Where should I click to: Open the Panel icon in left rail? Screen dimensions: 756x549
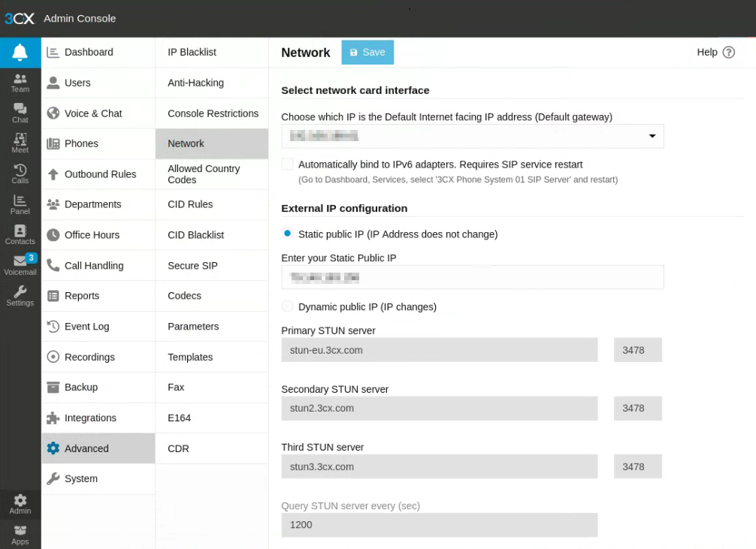point(20,204)
